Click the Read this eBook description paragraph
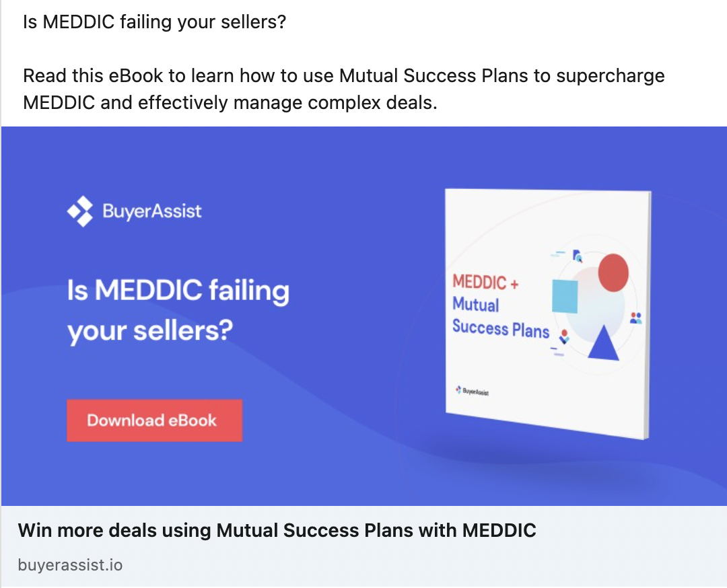 [343, 89]
